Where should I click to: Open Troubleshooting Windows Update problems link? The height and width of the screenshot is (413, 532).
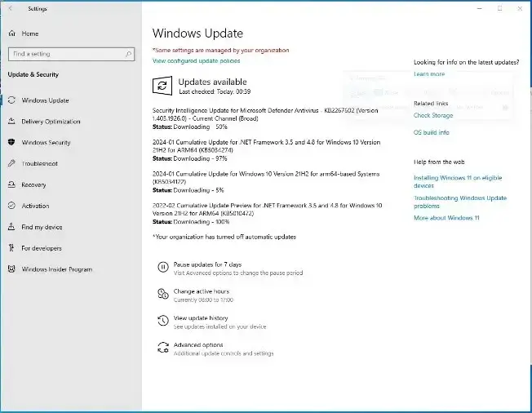(x=460, y=202)
